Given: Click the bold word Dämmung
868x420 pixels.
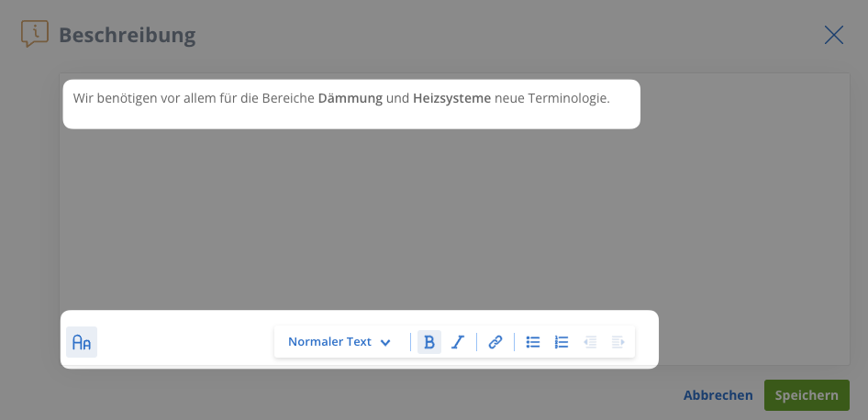Looking at the screenshot, I should point(351,98).
